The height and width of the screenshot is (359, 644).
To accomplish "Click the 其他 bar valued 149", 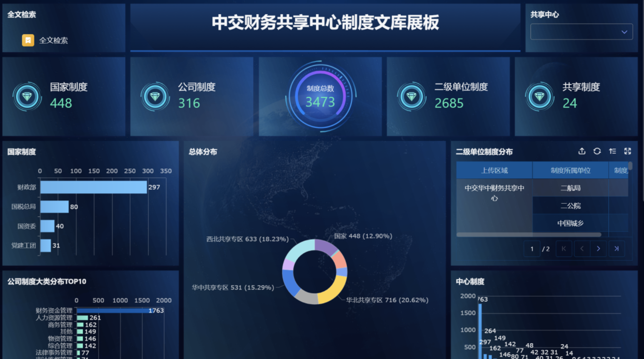I will click(x=80, y=332).
